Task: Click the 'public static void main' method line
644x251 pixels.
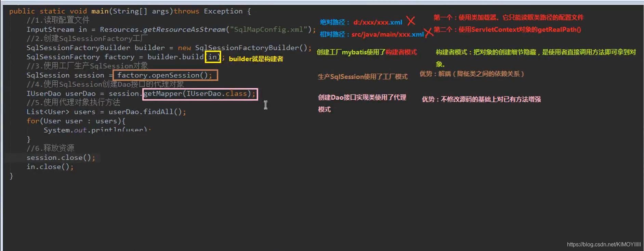Action: (x=130, y=11)
